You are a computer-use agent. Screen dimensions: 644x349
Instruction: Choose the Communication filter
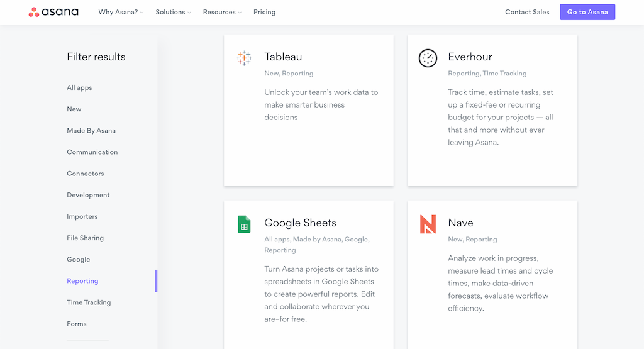click(x=92, y=152)
